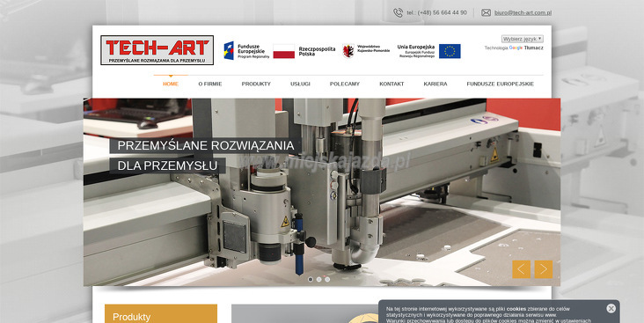The height and width of the screenshot is (323, 644).
Task: Close the cookies notification
Action: (x=611, y=308)
